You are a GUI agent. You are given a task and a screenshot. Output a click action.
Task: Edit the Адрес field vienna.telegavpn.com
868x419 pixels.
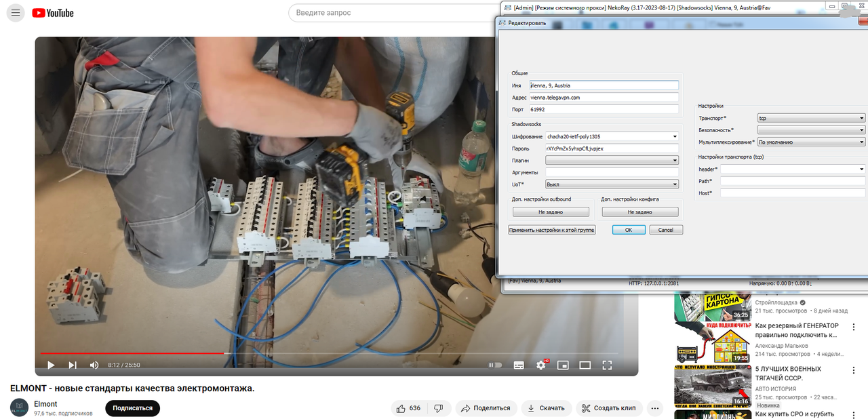click(604, 97)
